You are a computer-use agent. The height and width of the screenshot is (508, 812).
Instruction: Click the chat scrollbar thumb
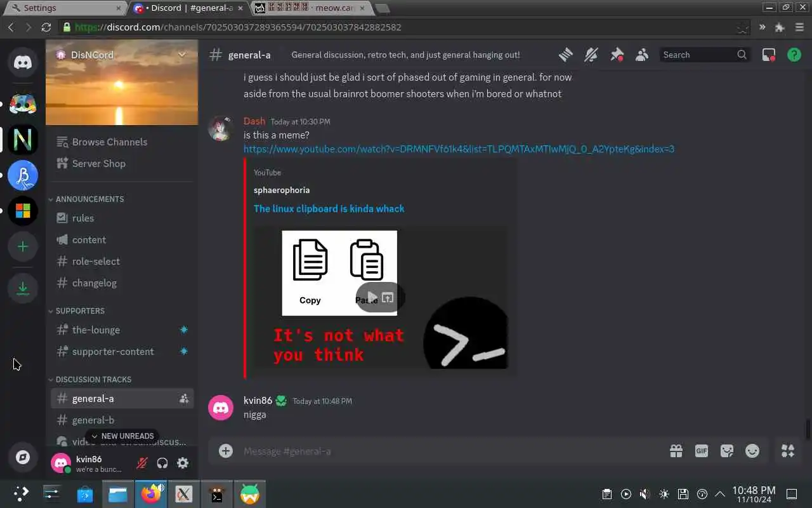(x=808, y=429)
